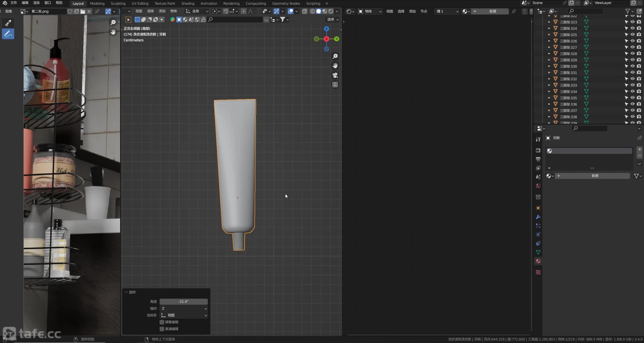Click 新建 button in shader editor header
644x343 pixels.
[x=490, y=11]
